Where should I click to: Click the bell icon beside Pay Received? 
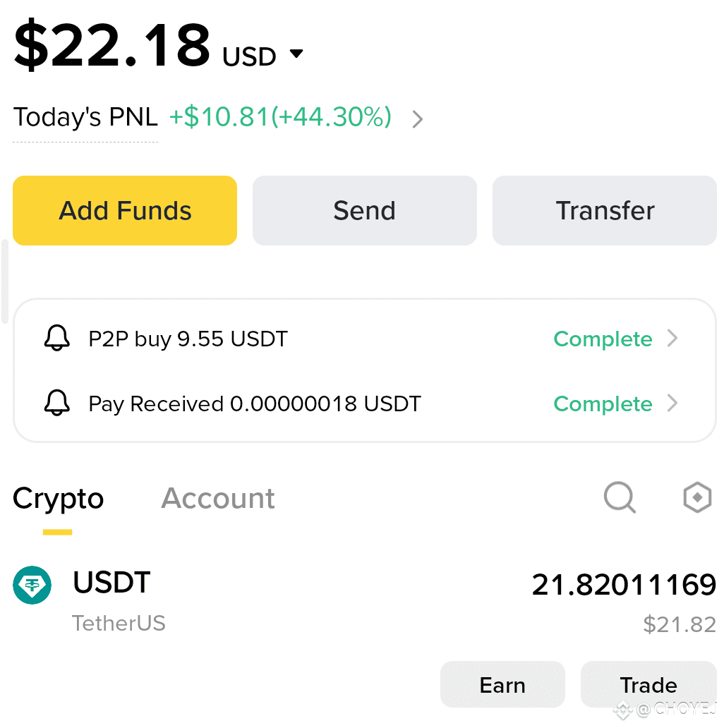pyautogui.click(x=56, y=403)
